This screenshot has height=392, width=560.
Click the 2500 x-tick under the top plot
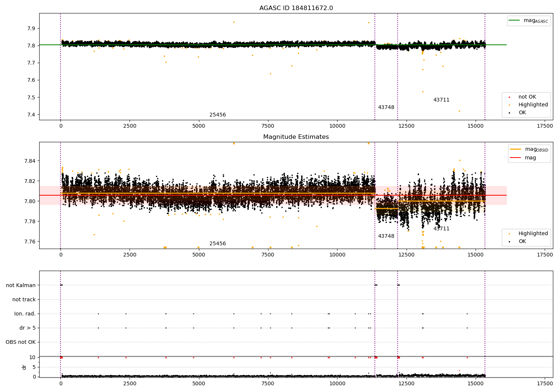pos(130,126)
